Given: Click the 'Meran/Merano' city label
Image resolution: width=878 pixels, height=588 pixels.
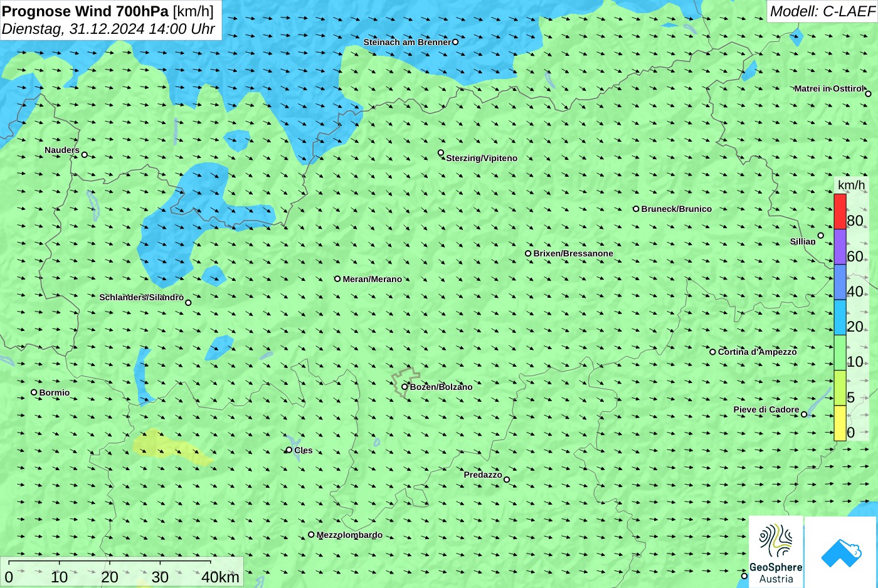Looking at the screenshot, I should 373,279.
